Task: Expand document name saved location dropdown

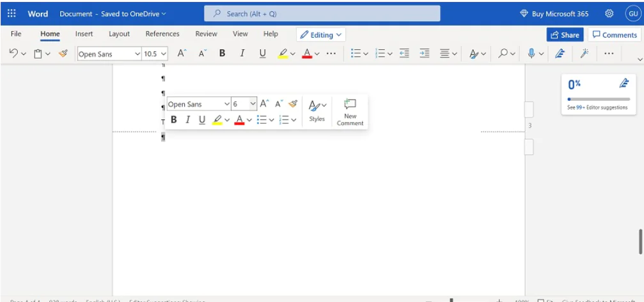Action: click(164, 14)
